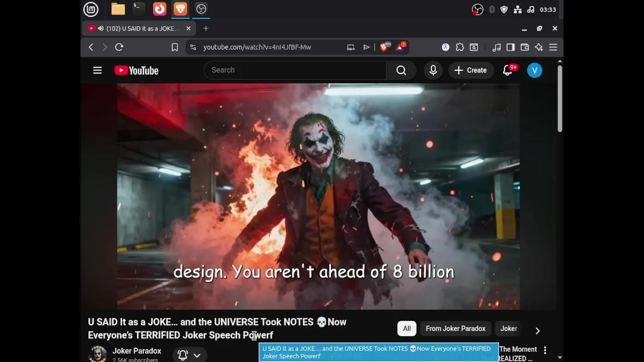Open the blue circular extension icon

pyautogui.click(x=445, y=47)
